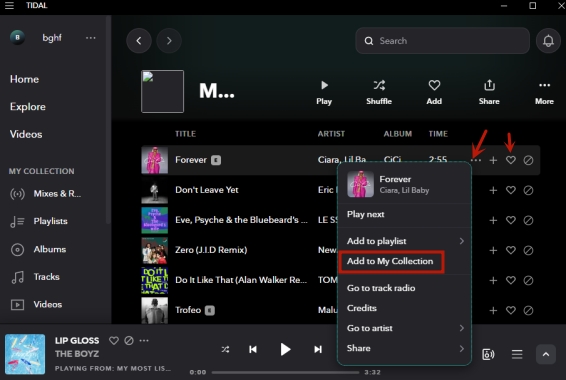Open sound output device selector
The height and width of the screenshot is (380, 566).
point(488,354)
